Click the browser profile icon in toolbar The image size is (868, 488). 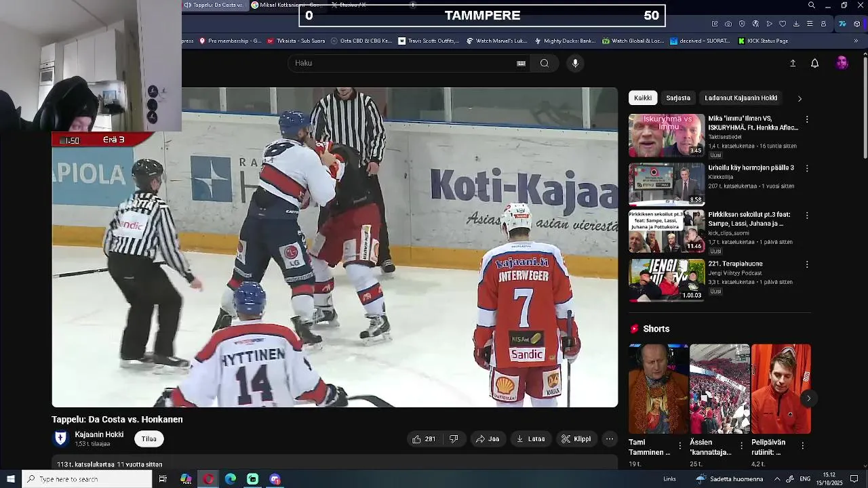click(823, 24)
